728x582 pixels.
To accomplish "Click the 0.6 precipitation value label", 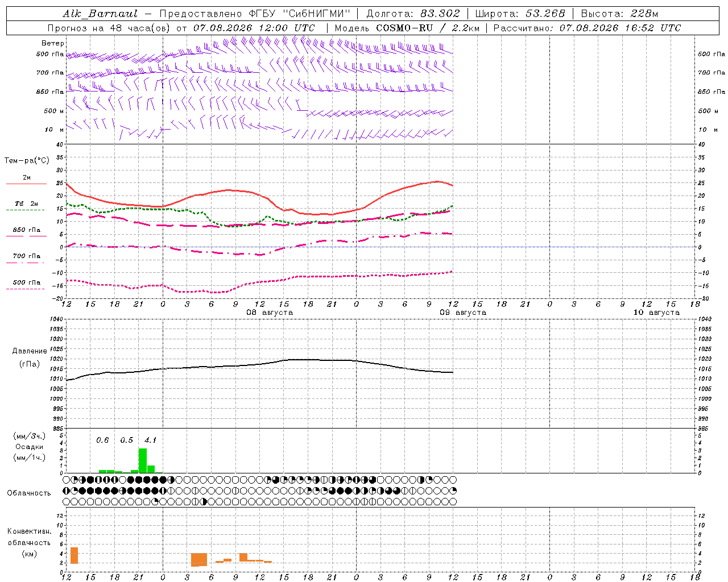I will pos(102,440).
